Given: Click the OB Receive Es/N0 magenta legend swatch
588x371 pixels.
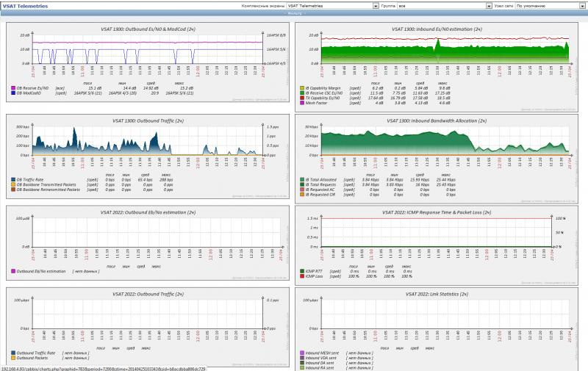Looking at the screenshot, I should point(13,88).
